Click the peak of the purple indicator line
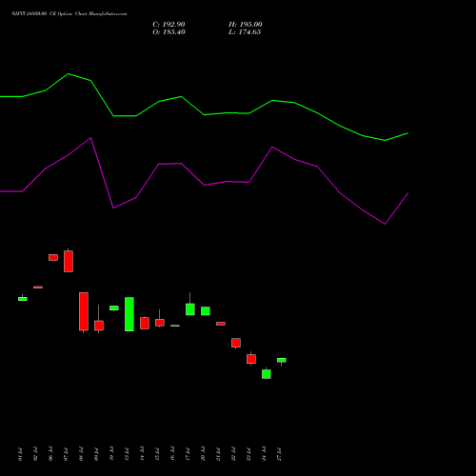The height and width of the screenshot is (476, 476). coord(90,138)
